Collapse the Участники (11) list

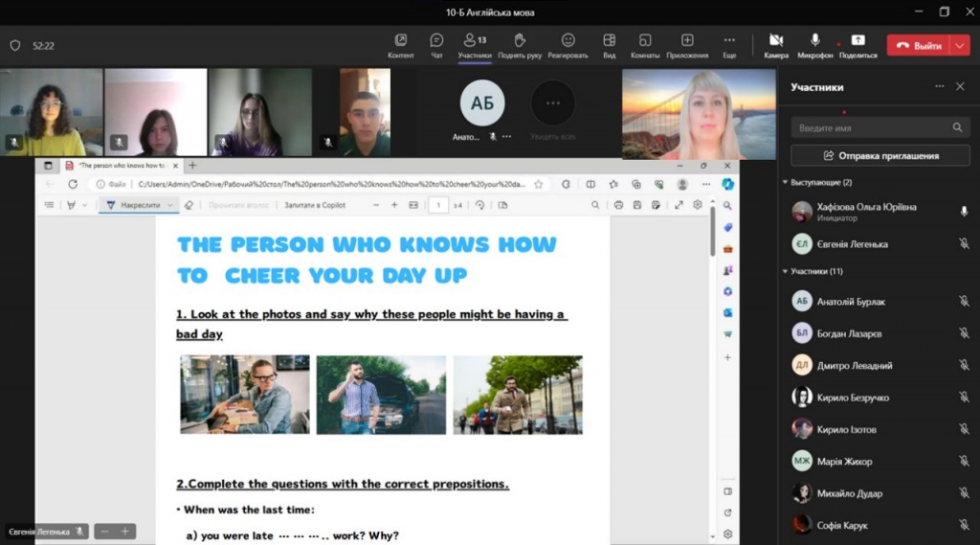[x=786, y=271]
